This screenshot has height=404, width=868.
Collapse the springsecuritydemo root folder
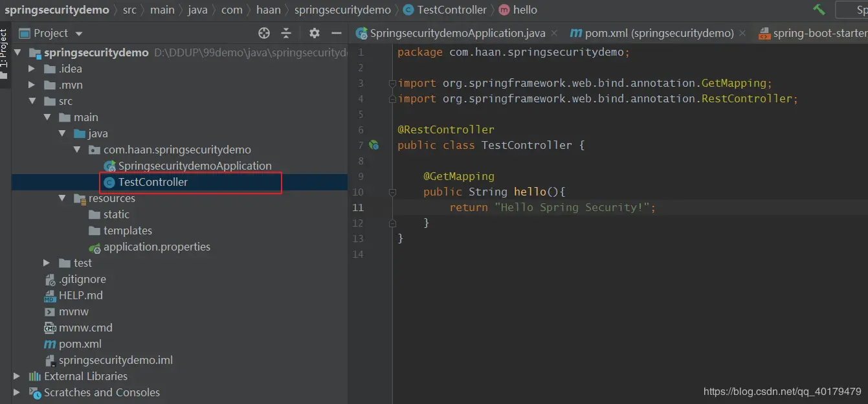coord(17,52)
